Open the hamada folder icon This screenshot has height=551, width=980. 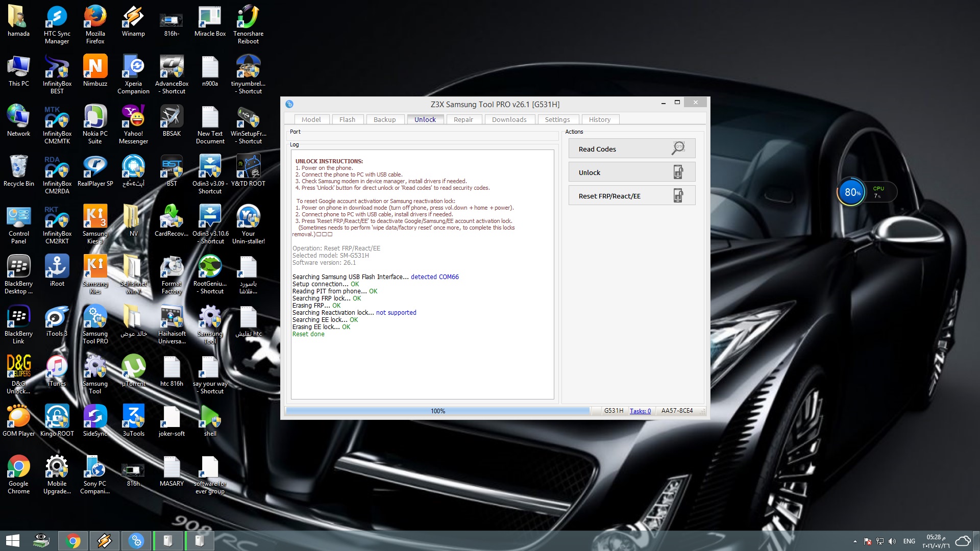pyautogui.click(x=18, y=22)
